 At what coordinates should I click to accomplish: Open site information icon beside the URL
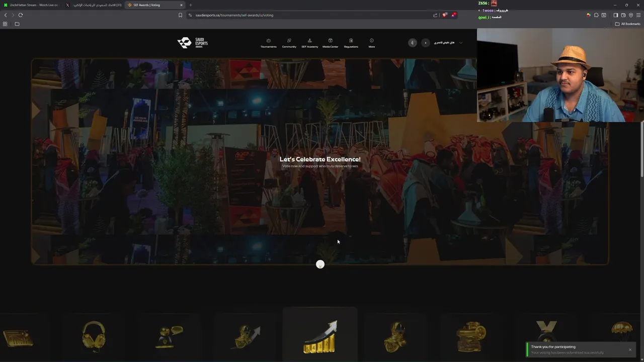190,15
